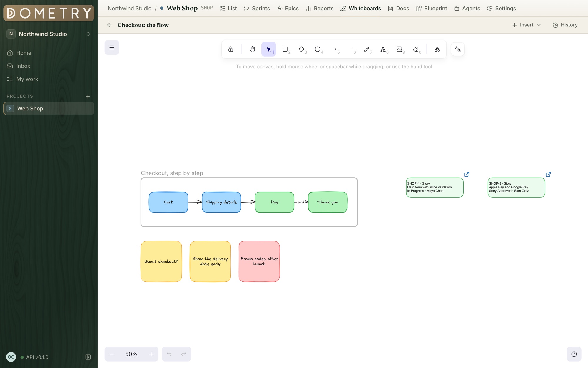Switch to the List tab
Viewport: 588px width, 368px height.
[228, 8]
